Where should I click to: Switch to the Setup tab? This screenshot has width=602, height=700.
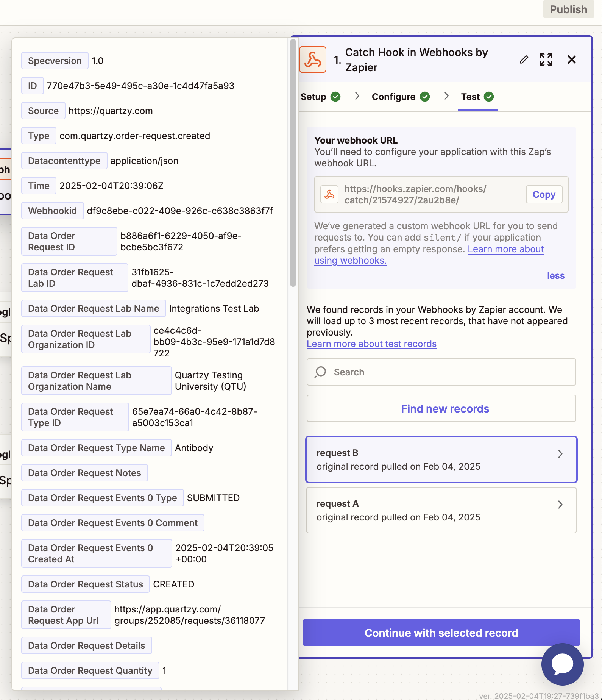(320, 97)
